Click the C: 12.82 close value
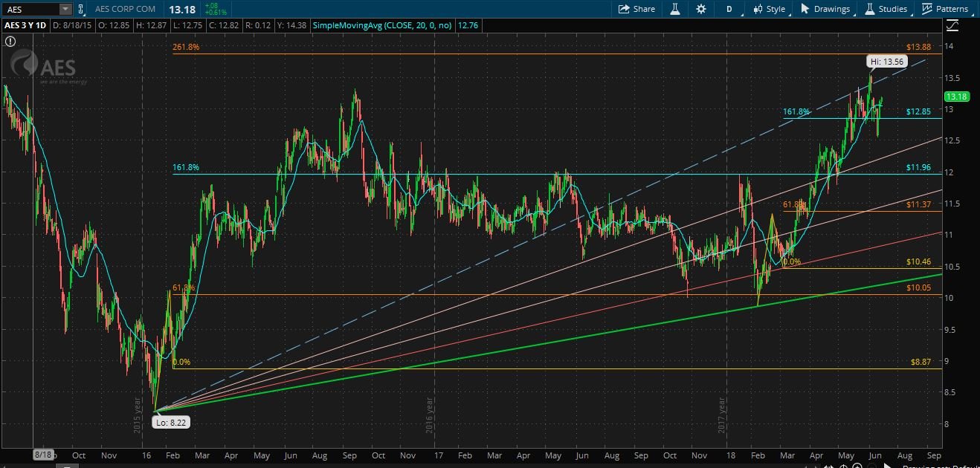This screenshot has height=468, width=980. (x=225, y=25)
